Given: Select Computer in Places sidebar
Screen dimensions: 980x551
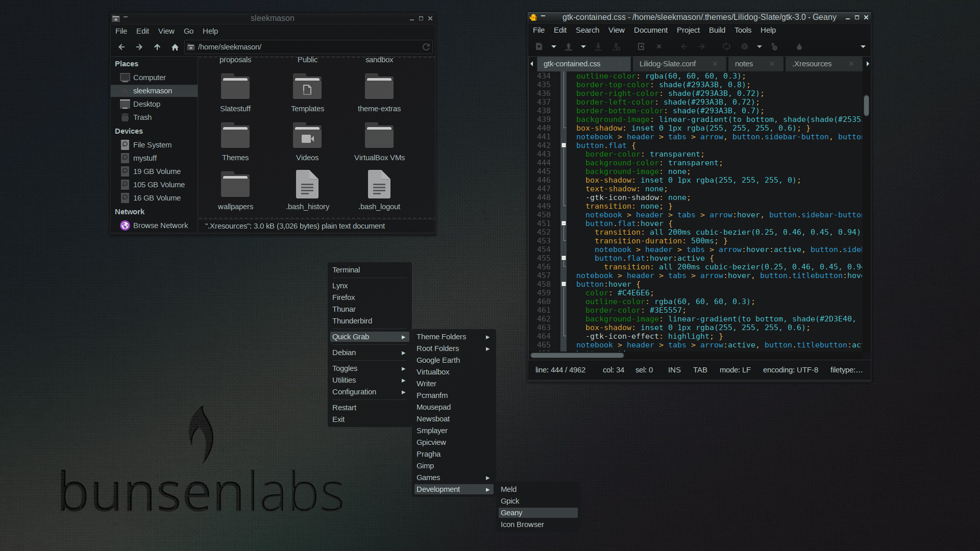Looking at the screenshot, I should coord(154,78).
